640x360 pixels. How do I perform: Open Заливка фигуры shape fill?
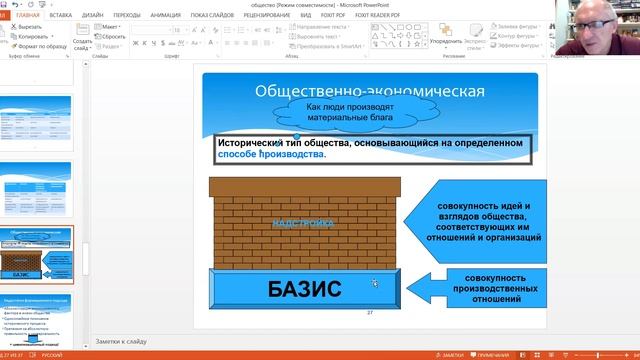tap(516, 27)
